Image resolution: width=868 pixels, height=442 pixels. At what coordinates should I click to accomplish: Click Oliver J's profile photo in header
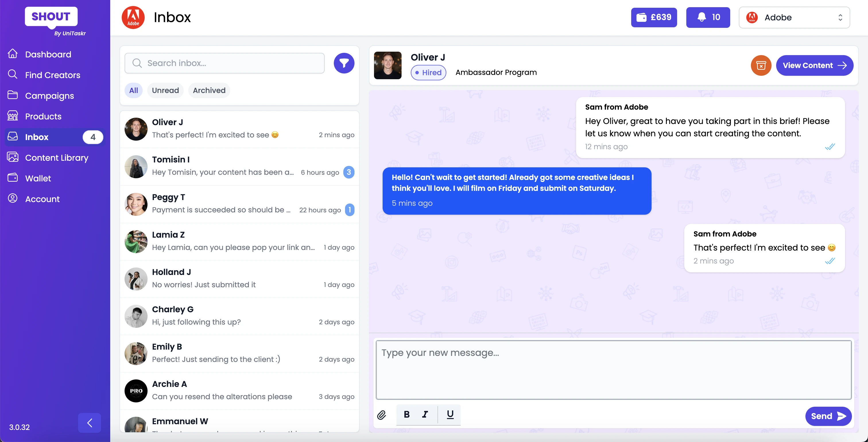point(387,65)
